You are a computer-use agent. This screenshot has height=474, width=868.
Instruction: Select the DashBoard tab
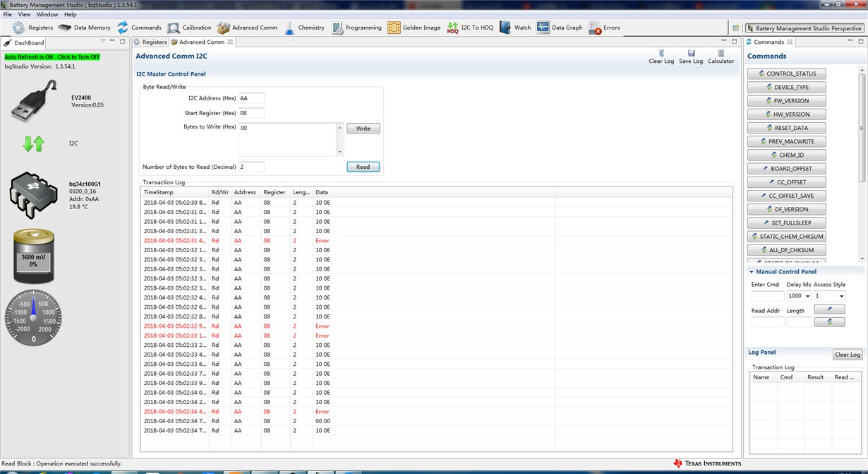(24, 42)
